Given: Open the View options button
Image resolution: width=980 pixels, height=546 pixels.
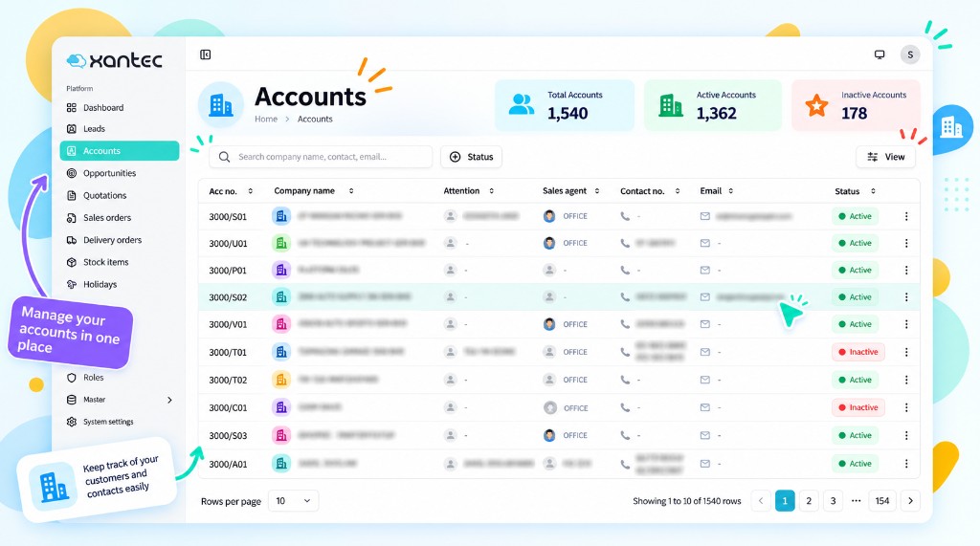Looking at the screenshot, I should pyautogui.click(x=885, y=157).
